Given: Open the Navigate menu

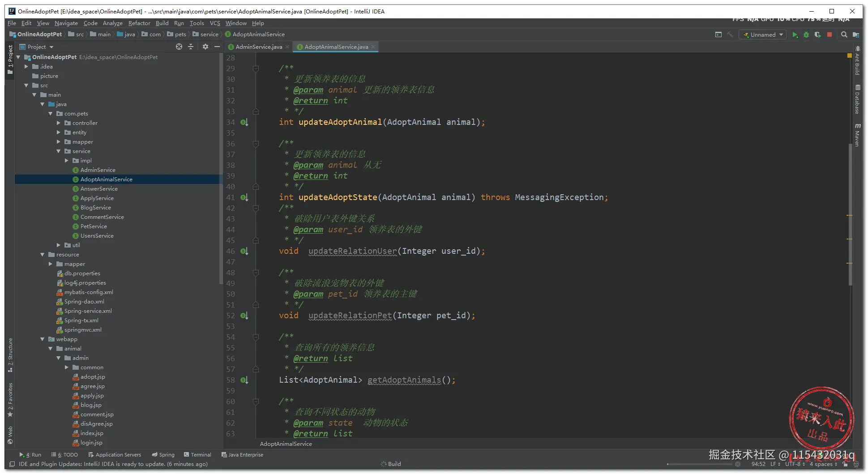Looking at the screenshot, I should pyautogui.click(x=66, y=23).
